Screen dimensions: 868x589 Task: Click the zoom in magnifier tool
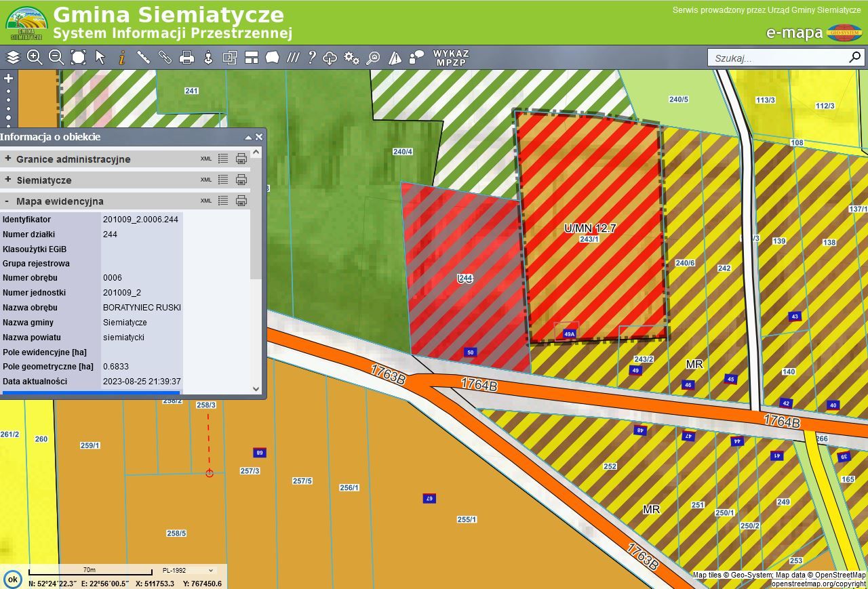pos(35,58)
